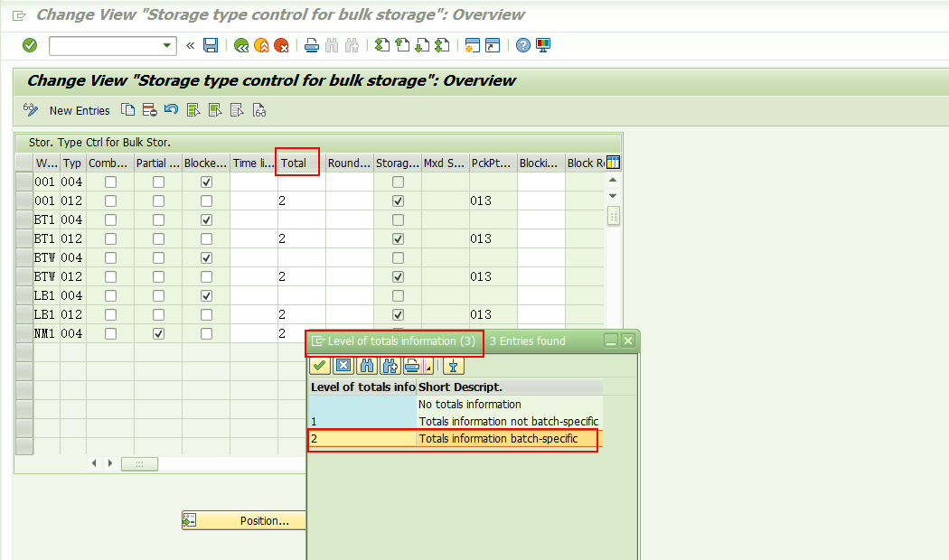The image size is (949, 560).
Task: Click the Hold icon in the popup dialog
Action: click(x=453, y=366)
